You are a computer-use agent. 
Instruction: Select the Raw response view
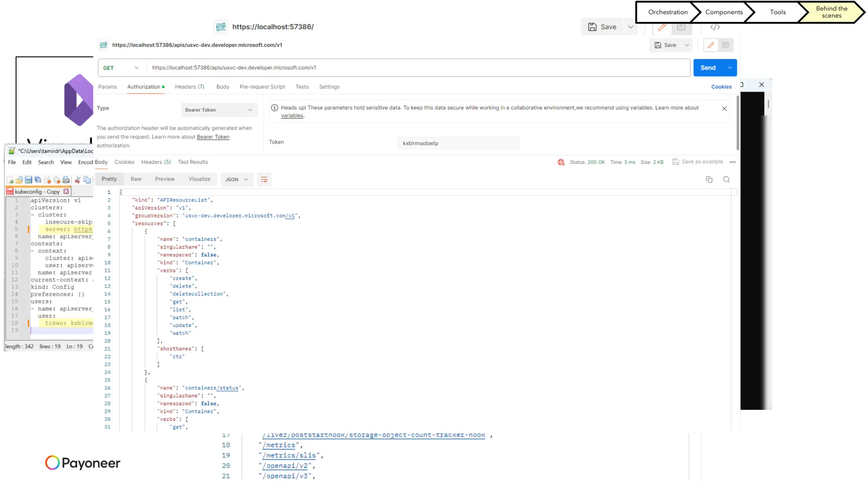click(x=136, y=179)
